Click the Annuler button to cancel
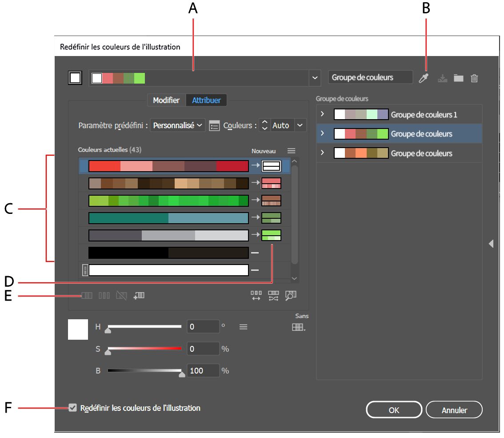 click(454, 410)
